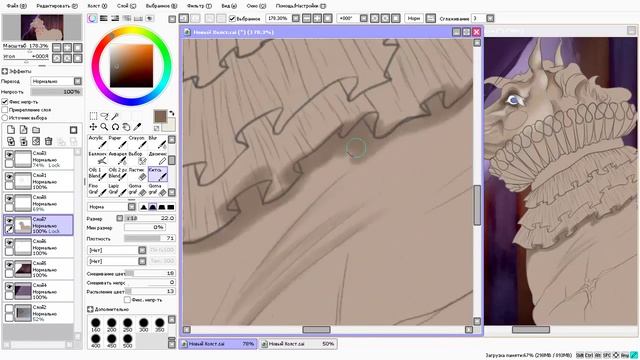Open the brush mode 'Норма' dropdown
Image resolution: width=640 pixels, height=360 pixels.
131,207
